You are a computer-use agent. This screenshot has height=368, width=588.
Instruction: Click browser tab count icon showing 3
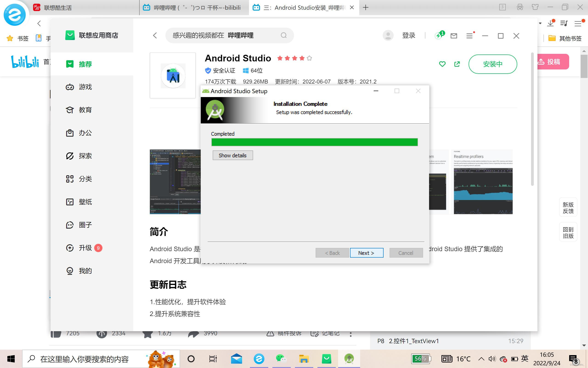tap(502, 7)
